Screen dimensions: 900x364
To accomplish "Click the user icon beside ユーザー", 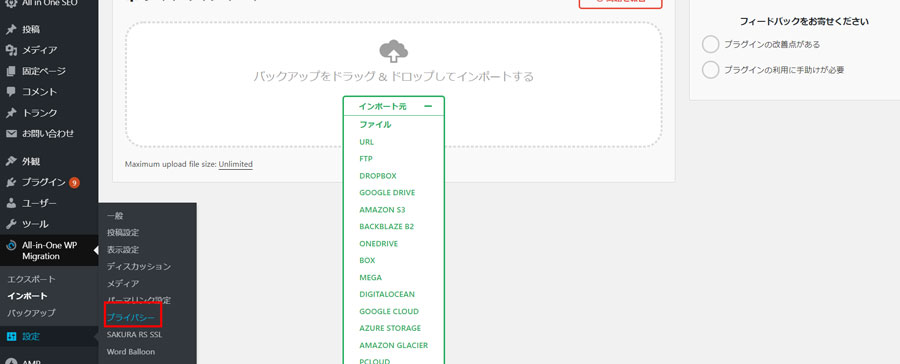I will [x=11, y=203].
